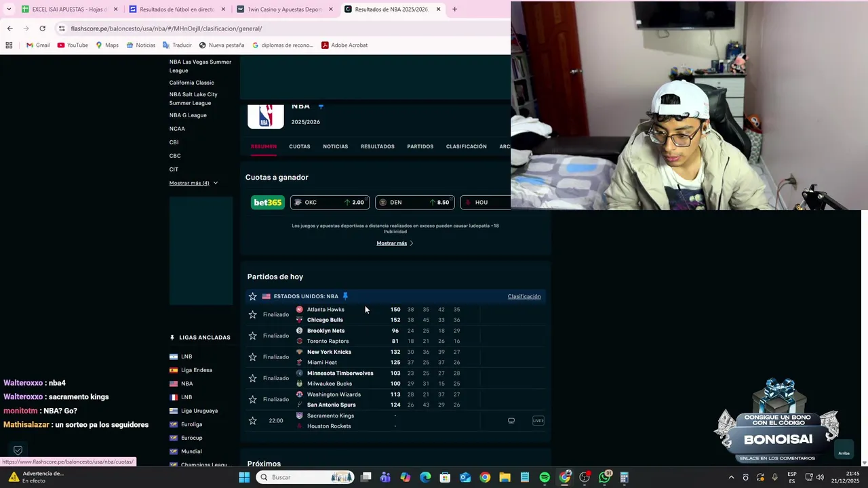This screenshot has height=488, width=868.
Task: Click the LIVE badge on Kings vs Rockets
Action: click(x=538, y=420)
